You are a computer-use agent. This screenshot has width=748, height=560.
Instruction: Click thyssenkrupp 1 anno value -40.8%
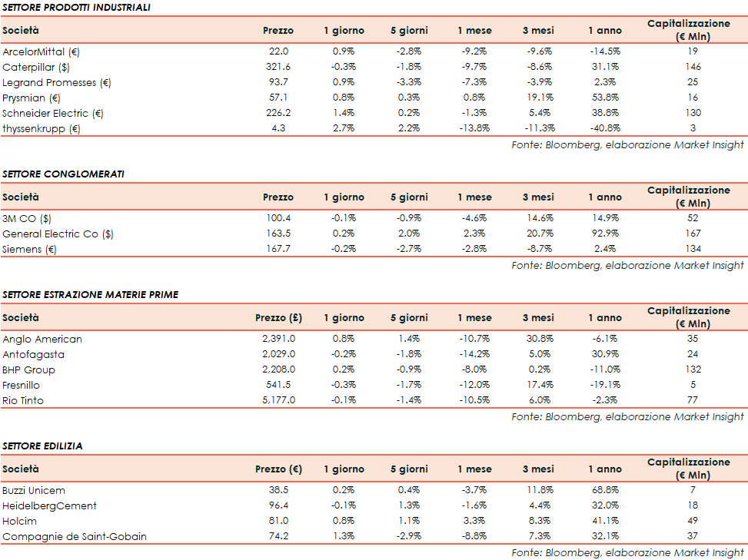coord(604,128)
